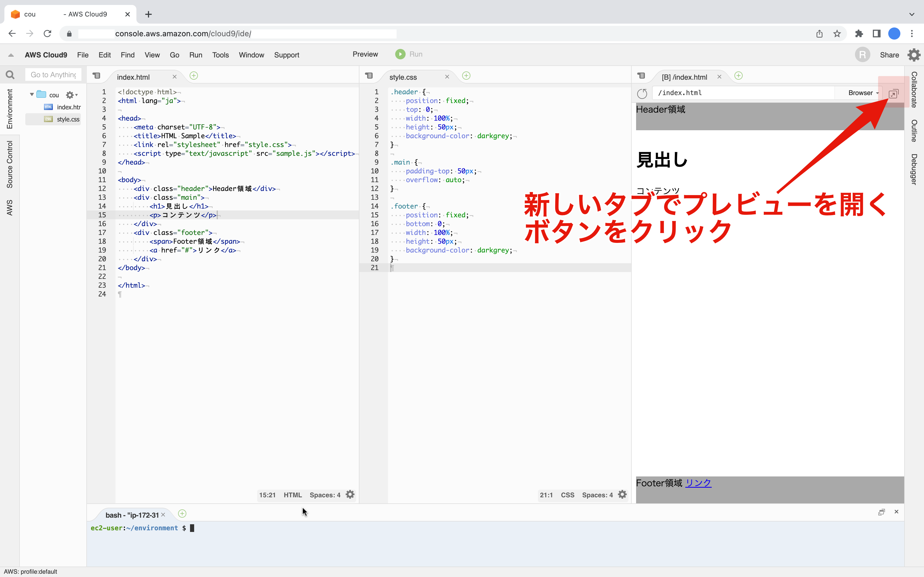The image size is (924, 577).
Task: Collapse the cou folder in the file tree
Action: click(32, 94)
